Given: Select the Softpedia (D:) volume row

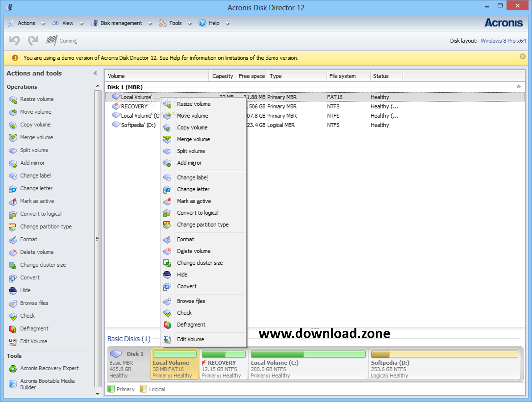Looking at the screenshot, I should (315, 125).
